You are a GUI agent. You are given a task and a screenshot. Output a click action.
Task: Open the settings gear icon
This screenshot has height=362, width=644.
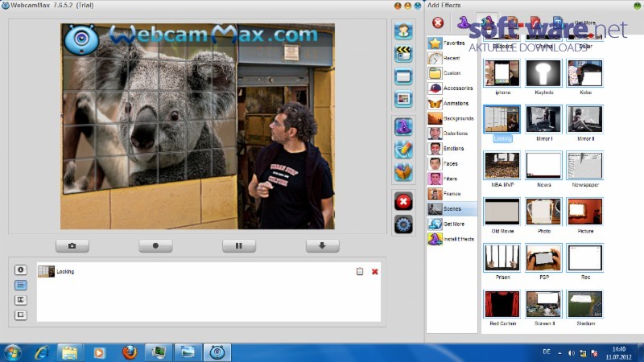[x=403, y=224]
